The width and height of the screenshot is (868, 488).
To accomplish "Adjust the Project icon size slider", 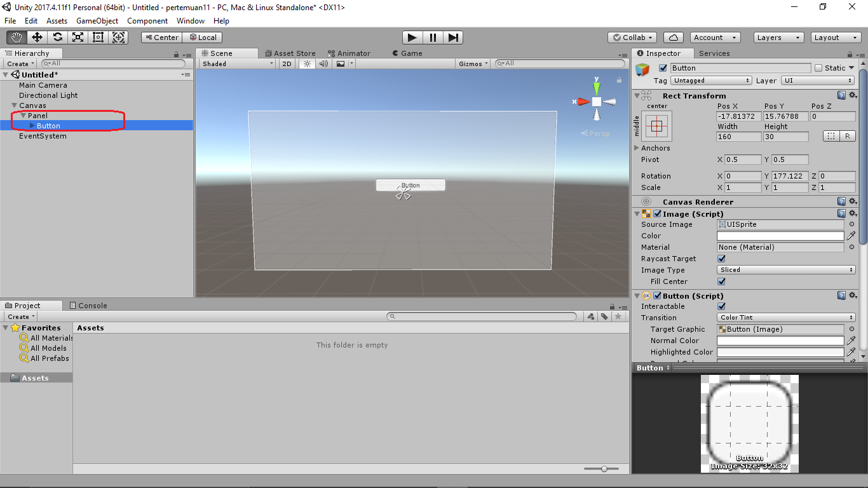I will pyautogui.click(x=604, y=469).
